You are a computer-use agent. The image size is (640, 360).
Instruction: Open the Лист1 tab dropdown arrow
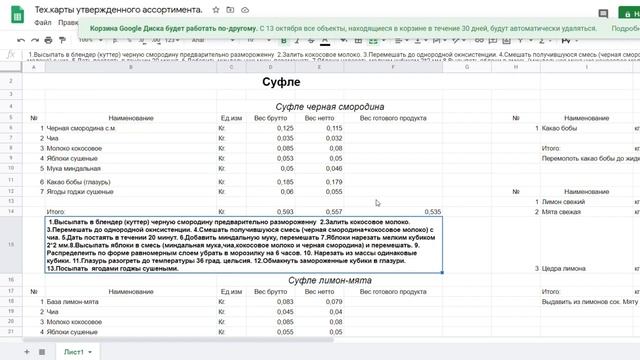[90, 352]
